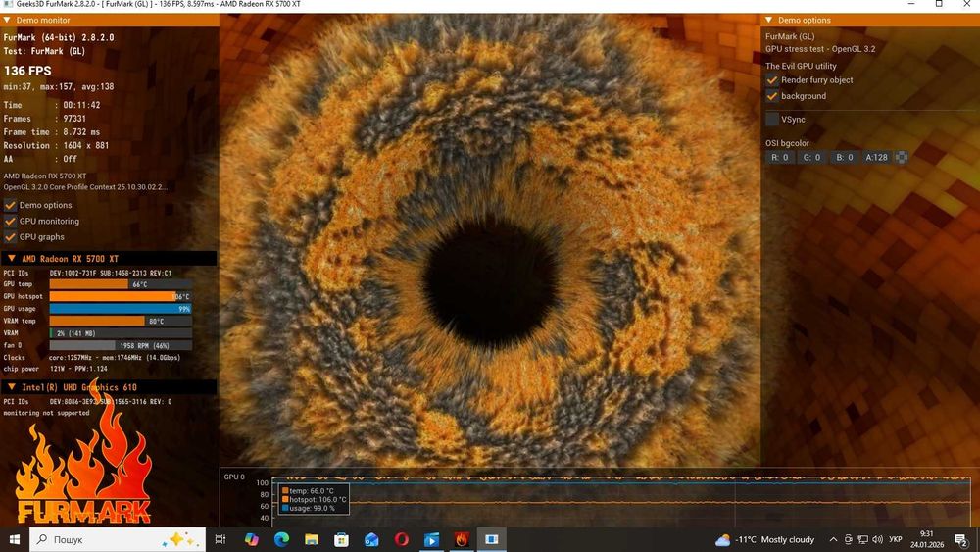Click the A:128 alpha field
Viewport: 980px width, 552px height.
876,158
